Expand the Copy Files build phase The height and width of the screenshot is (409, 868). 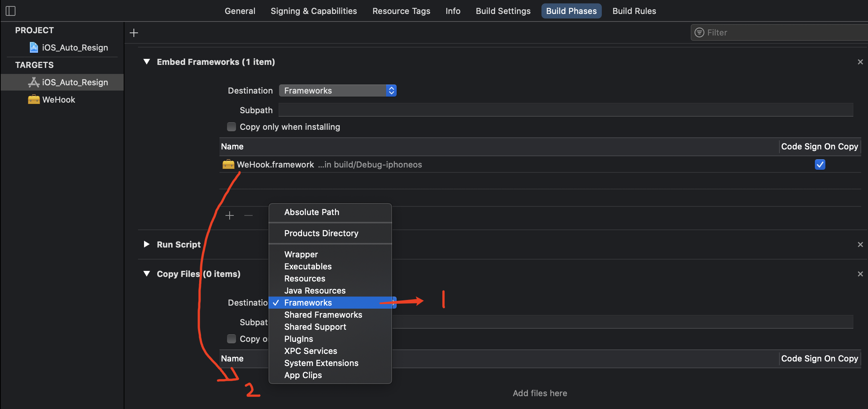146,273
